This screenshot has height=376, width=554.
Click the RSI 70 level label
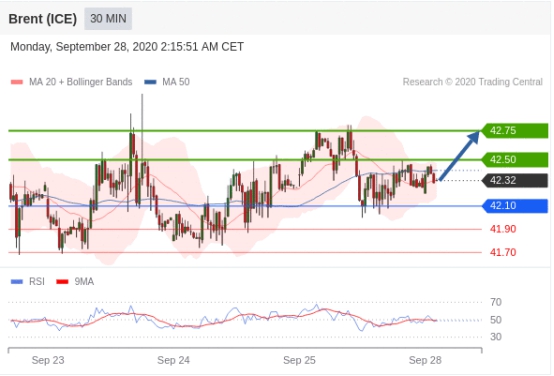pos(496,302)
